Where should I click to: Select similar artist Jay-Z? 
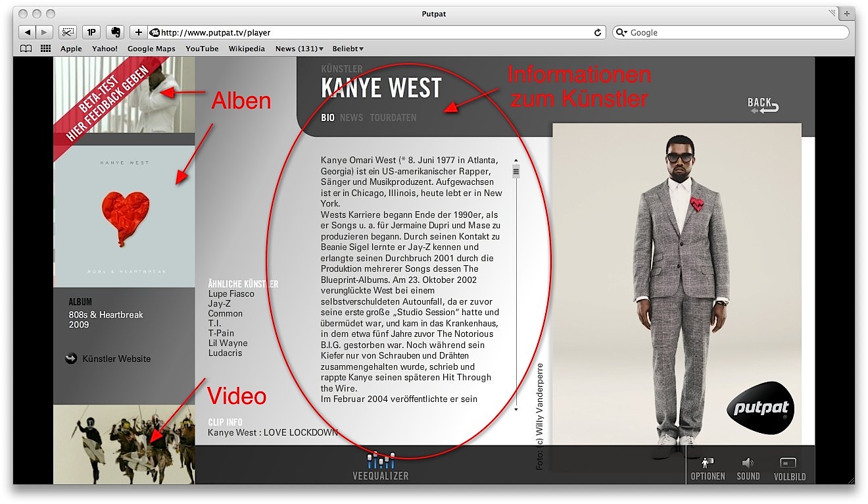tap(219, 303)
